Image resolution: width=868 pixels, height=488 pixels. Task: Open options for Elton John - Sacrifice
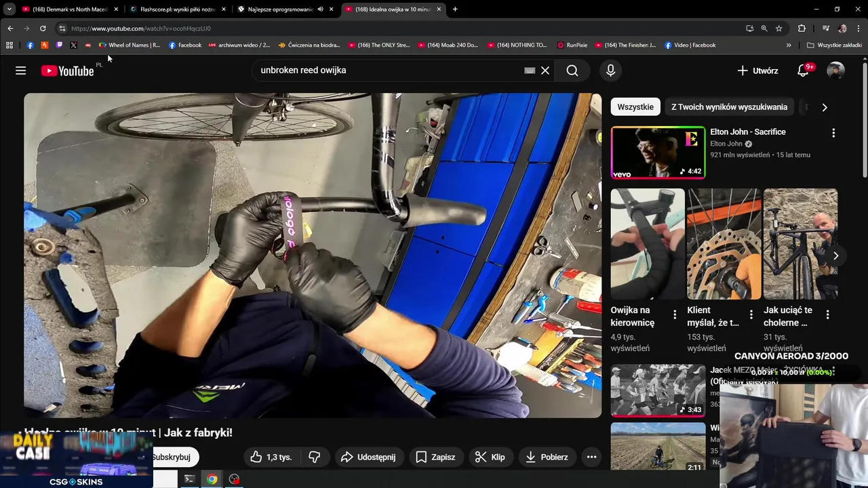(x=833, y=133)
